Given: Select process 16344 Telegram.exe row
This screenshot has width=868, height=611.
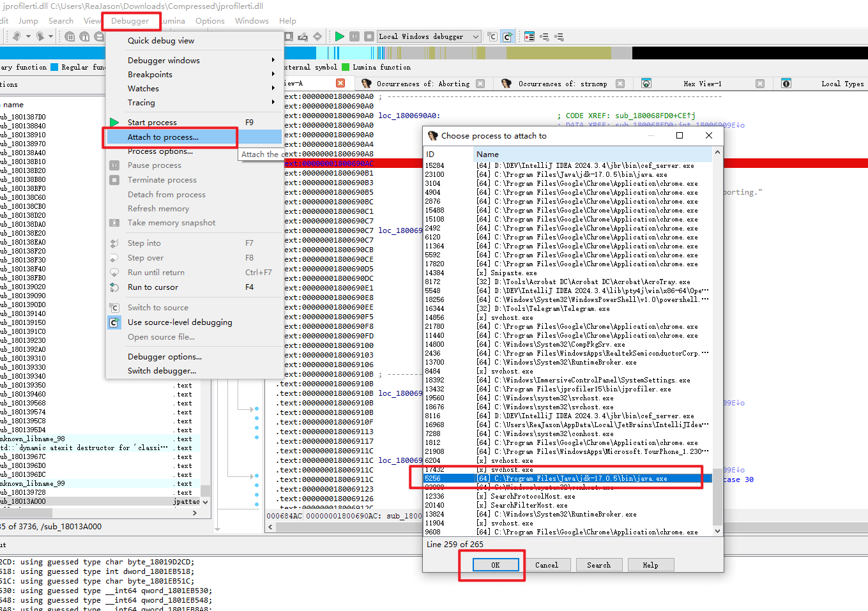Looking at the screenshot, I should click(x=568, y=308).
